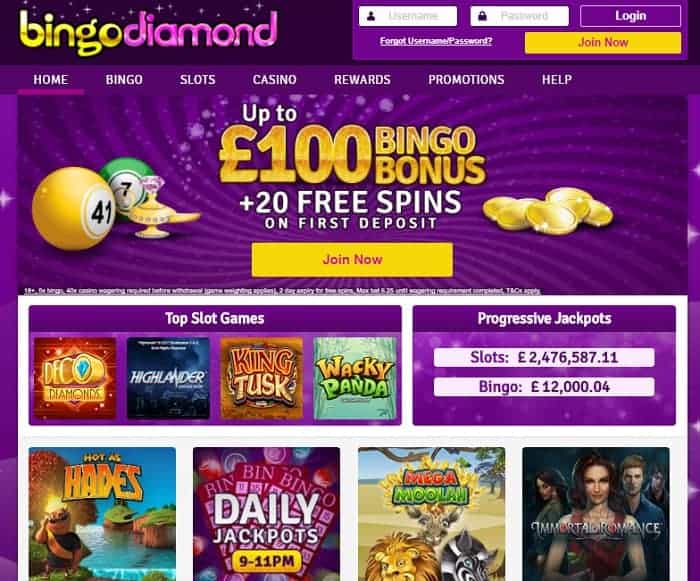Click the Login button

[x=630, y=16]
